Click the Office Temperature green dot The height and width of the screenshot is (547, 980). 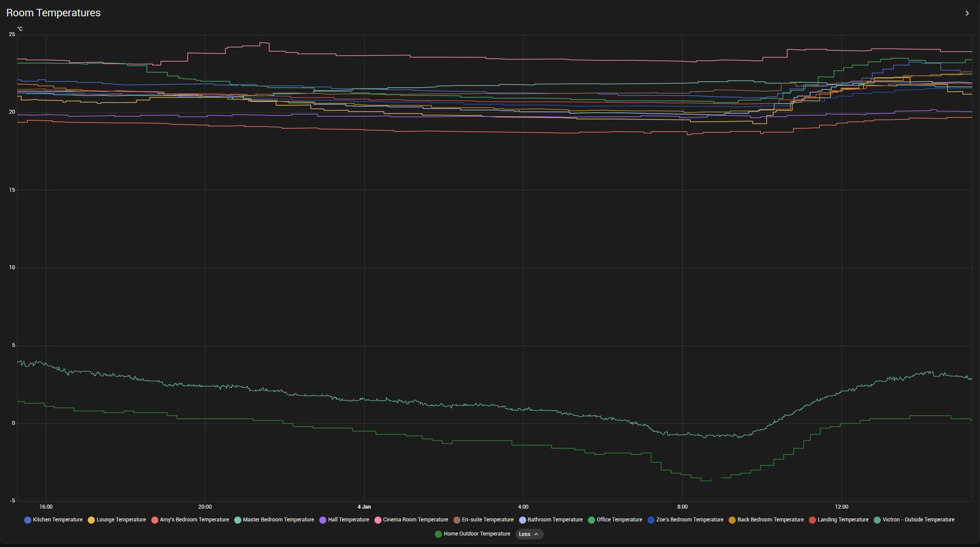tap(591, 520)
